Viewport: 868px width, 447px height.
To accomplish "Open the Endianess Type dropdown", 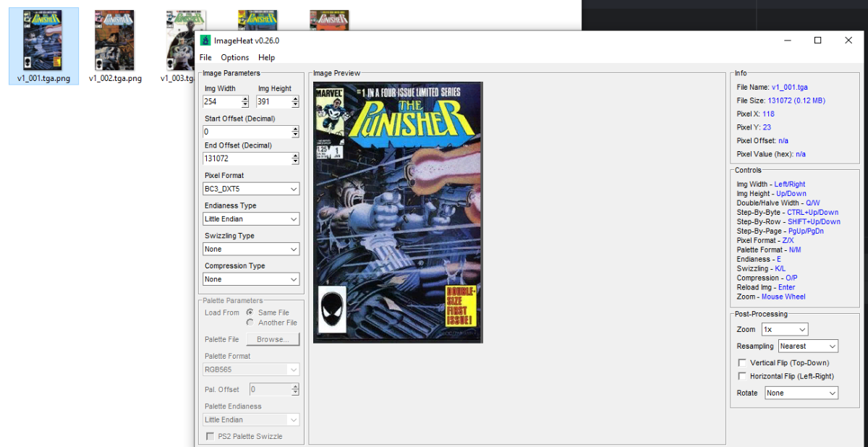I will click(x=251, y=218).
